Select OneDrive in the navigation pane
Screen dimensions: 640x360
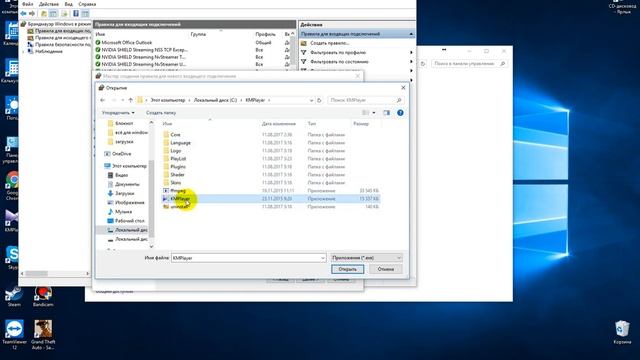point(122,154)
